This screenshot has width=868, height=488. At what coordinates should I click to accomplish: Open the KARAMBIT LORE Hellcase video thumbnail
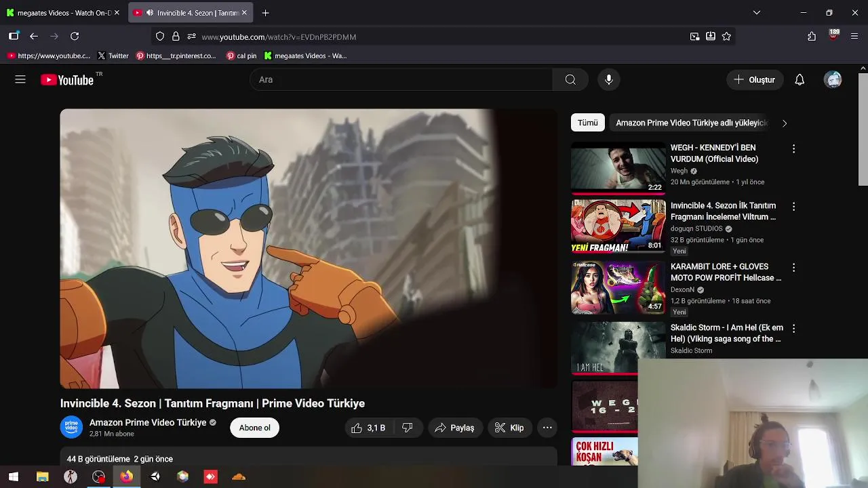[618, 287]
